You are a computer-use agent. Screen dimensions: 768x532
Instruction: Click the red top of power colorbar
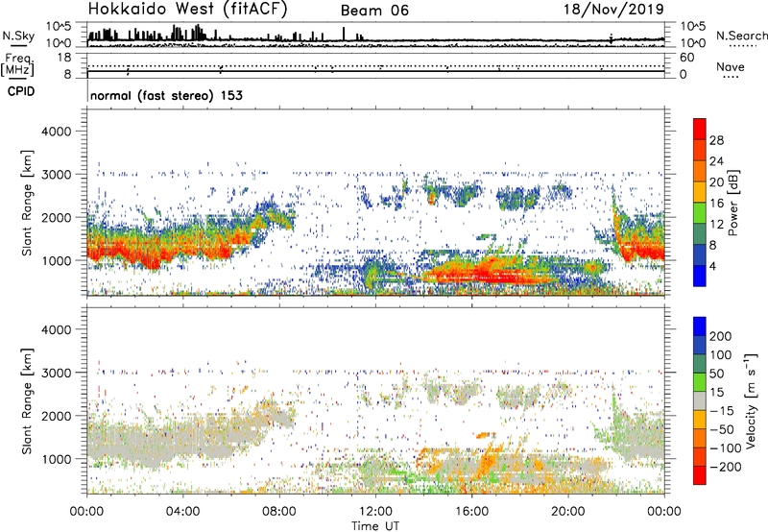[x=700, y=129]
